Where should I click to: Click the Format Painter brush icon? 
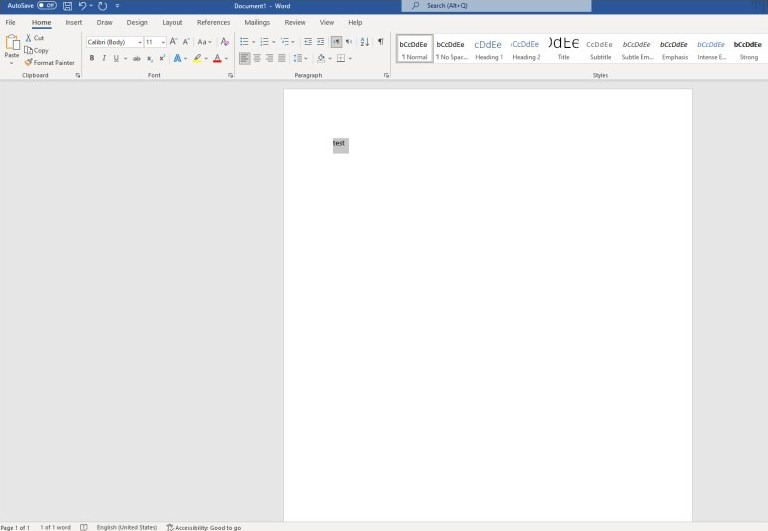tap(28, 63)
